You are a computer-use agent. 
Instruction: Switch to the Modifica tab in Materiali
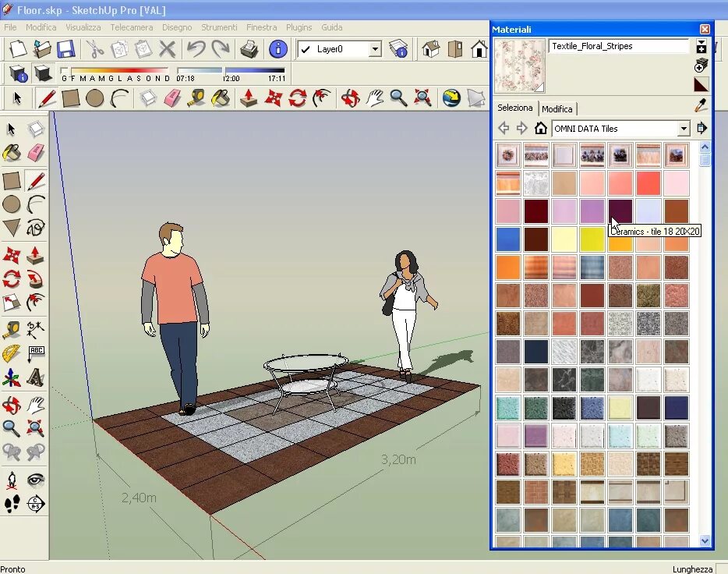tap(557, 109)
